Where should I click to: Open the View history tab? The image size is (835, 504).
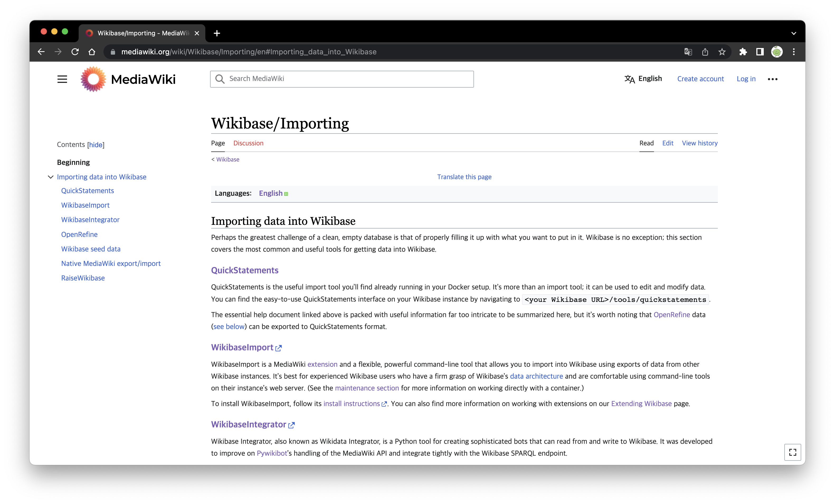(699, 143)
